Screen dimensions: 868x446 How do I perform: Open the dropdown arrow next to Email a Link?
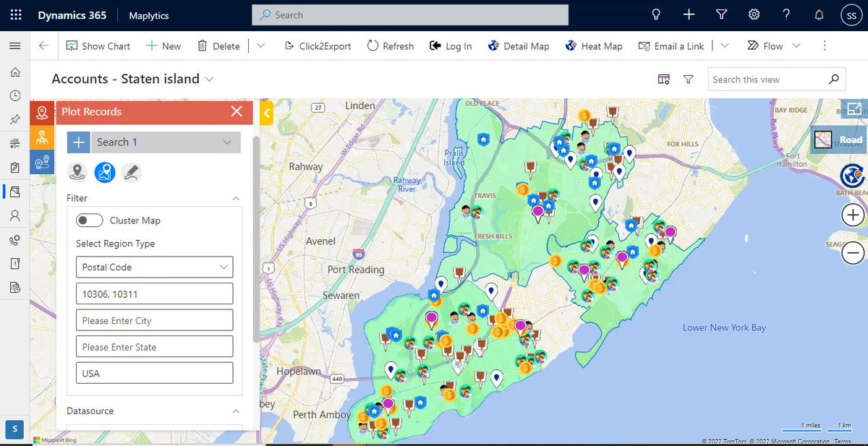click(x=724, y=46)
